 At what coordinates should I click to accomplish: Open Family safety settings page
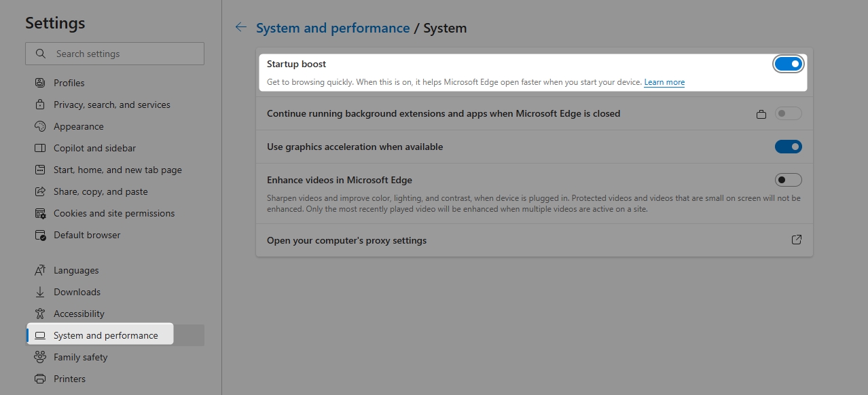tap(80, 357)
